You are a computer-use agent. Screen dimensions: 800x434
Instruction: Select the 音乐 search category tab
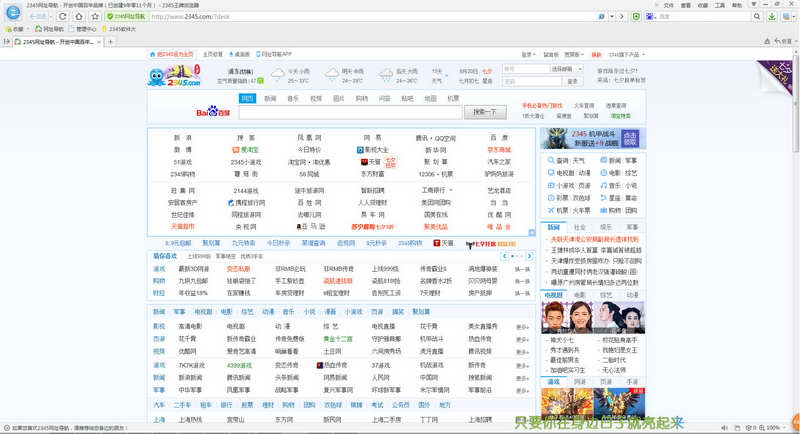pyautogui.click(x=293, y=98)
